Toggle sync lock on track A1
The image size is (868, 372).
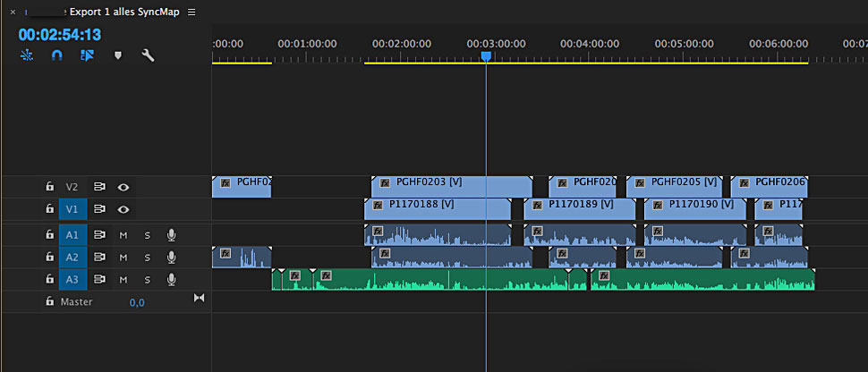tap(99, 235)
